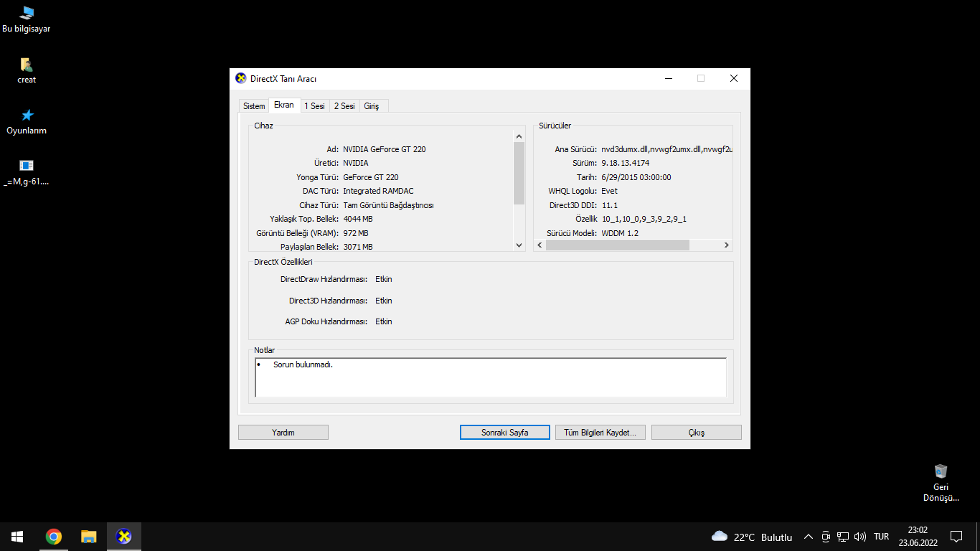
Task: Click the DirectDraw Hızlandırması Etkin status
Action: click(x=384, y=279)
